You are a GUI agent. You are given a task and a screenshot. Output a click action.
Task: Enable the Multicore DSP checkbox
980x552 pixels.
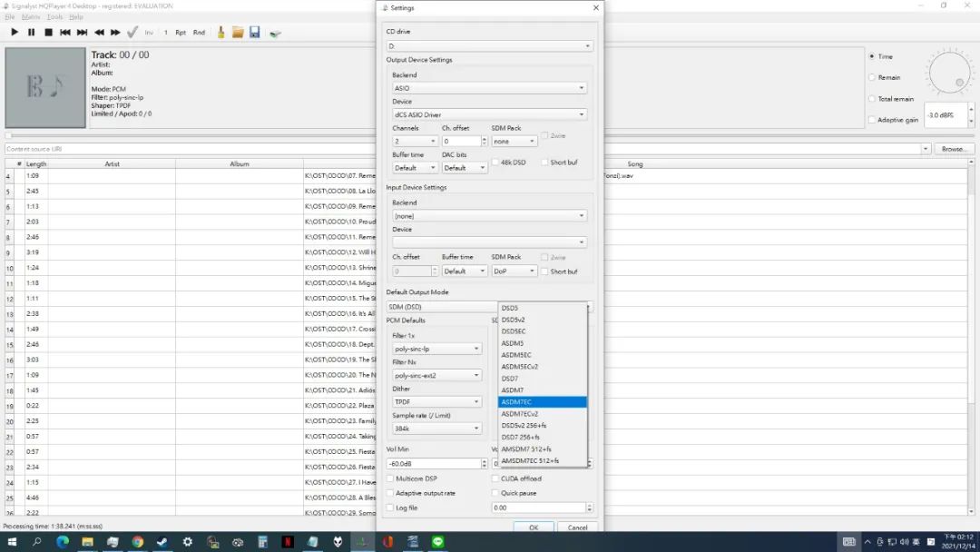click(390, 478)
